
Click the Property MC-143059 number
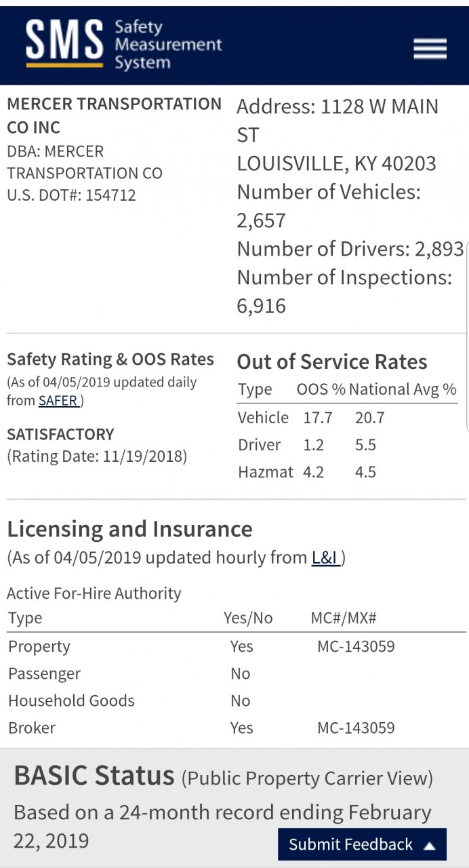coord(356,646)
